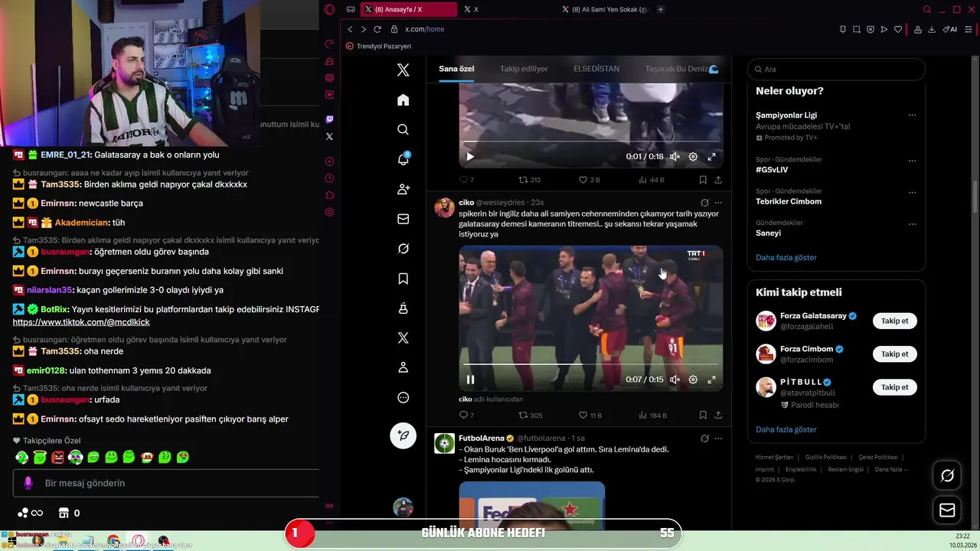The image size is (980, 551).
Task: Follow PİTBULL with Takip et
Action: pyautogui.click(x=894, y=386)
